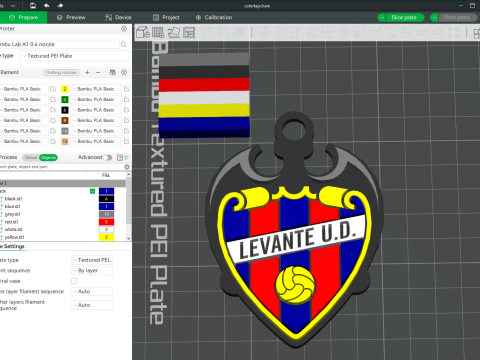The height and width of the screenshot is (360, 480).
Task: Click yellow.stl filament 2 color cell
Action: tap(106, 237)
